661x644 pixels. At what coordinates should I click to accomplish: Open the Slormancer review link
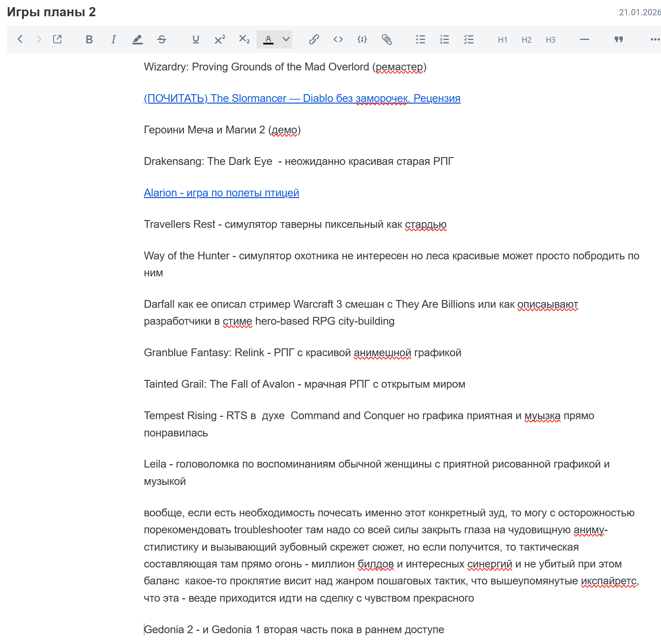point(302,98)
